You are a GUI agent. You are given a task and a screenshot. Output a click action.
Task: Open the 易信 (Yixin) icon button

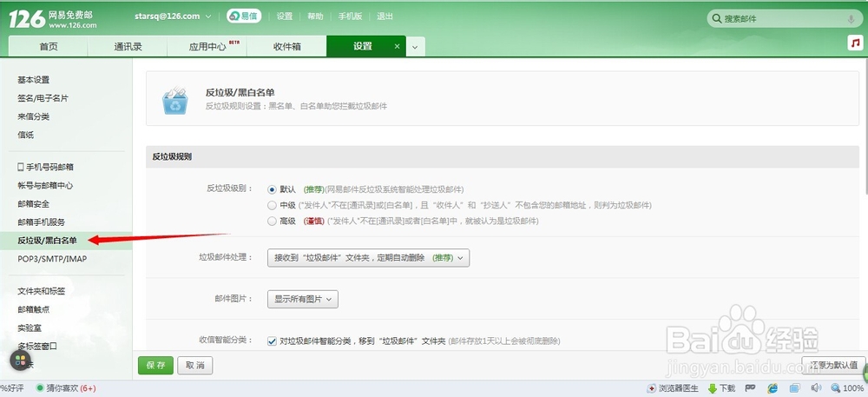244,16
